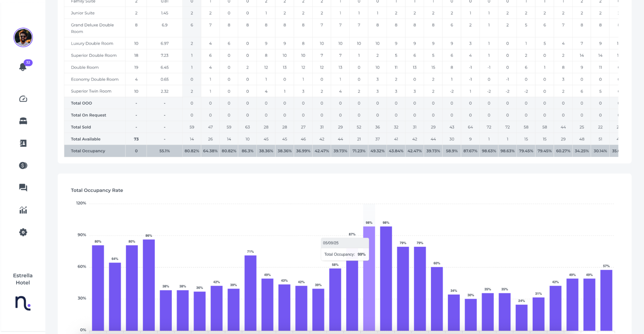Image resolution: width=644 pixels, height=334 pixels.
Task: Click the highlighted lighter purple chart bar
Action: (369, 278)
